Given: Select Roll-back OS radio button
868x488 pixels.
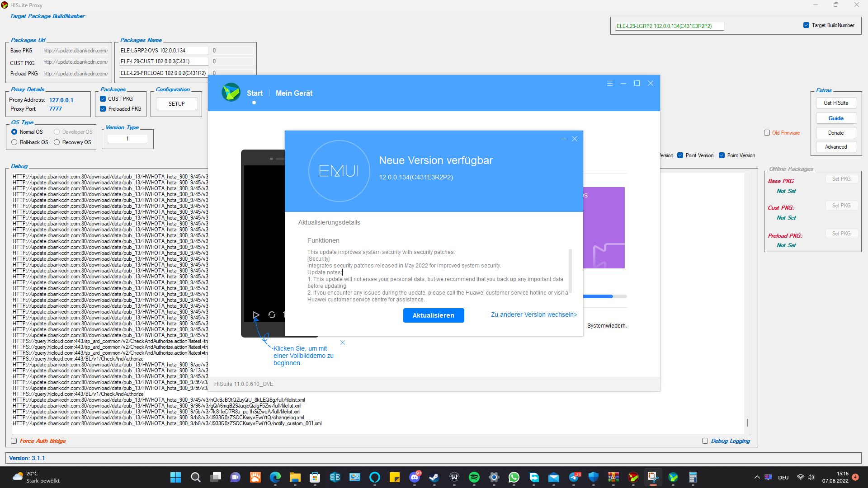Looking at the screenshot, I should (14, 142).
